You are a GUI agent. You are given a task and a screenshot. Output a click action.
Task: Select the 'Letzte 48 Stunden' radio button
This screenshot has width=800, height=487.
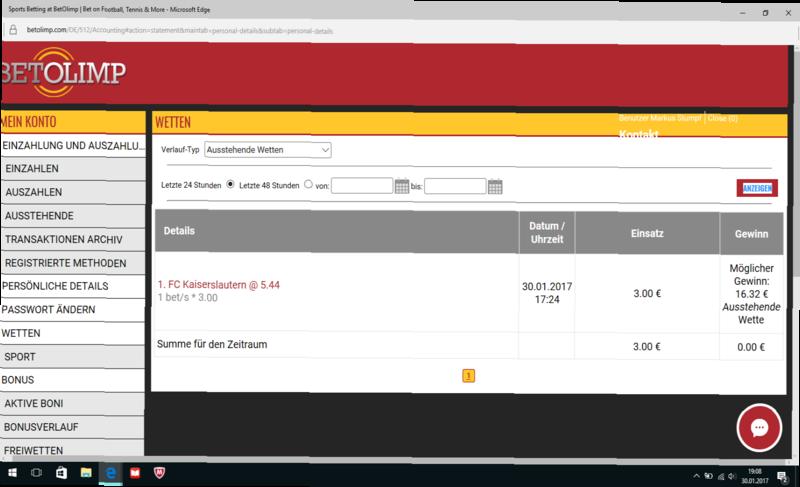point(308,184)
